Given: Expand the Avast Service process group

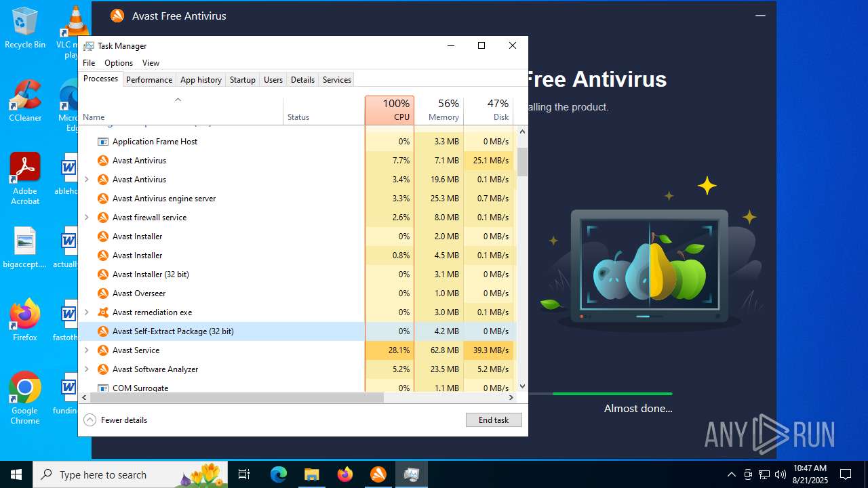Looking at the screenshot, I should click(x=86, y=350).
